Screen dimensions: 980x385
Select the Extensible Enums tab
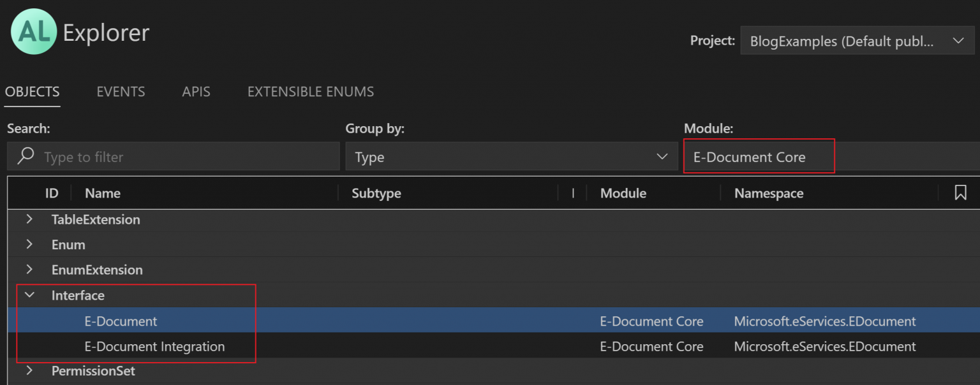[x=310, y=92]
